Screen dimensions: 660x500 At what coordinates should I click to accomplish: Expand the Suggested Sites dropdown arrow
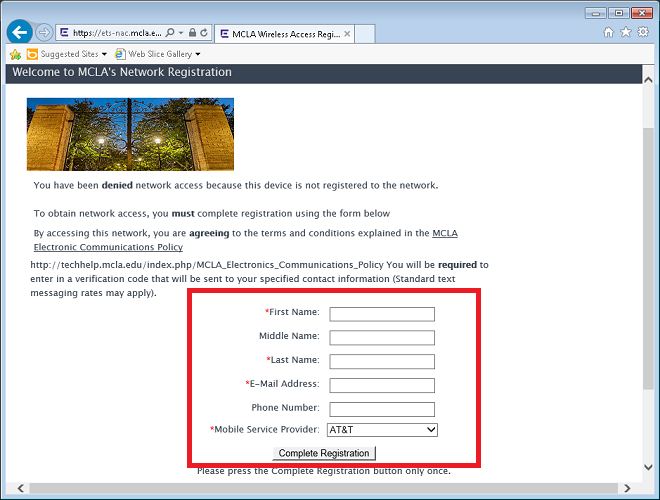(x=104, y=54)
